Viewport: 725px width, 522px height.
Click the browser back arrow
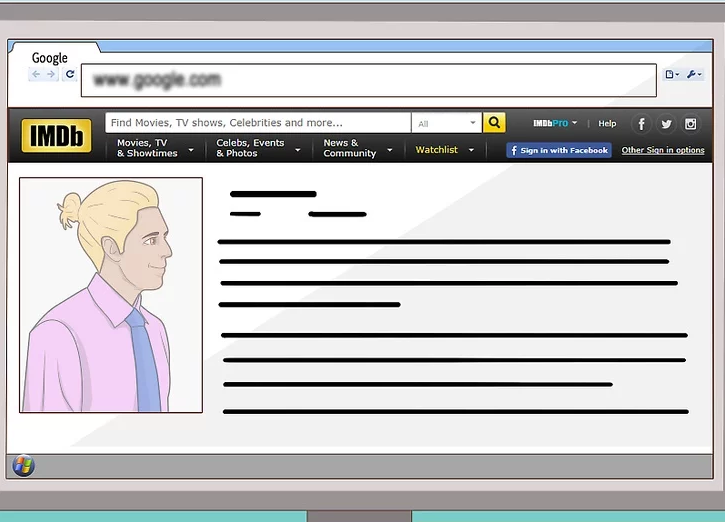pos(36,75)
